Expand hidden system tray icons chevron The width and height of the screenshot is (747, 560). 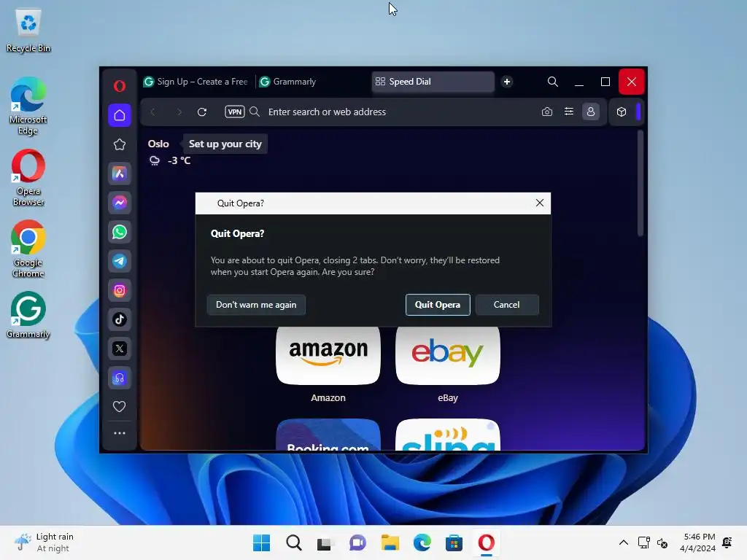click(x=623, y=542)
